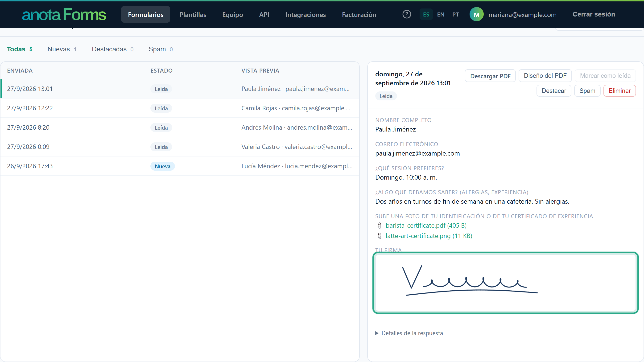Open the barista-certificate.pdf attachment
This screenshot has height=362, width=644.
coord(426,226)
